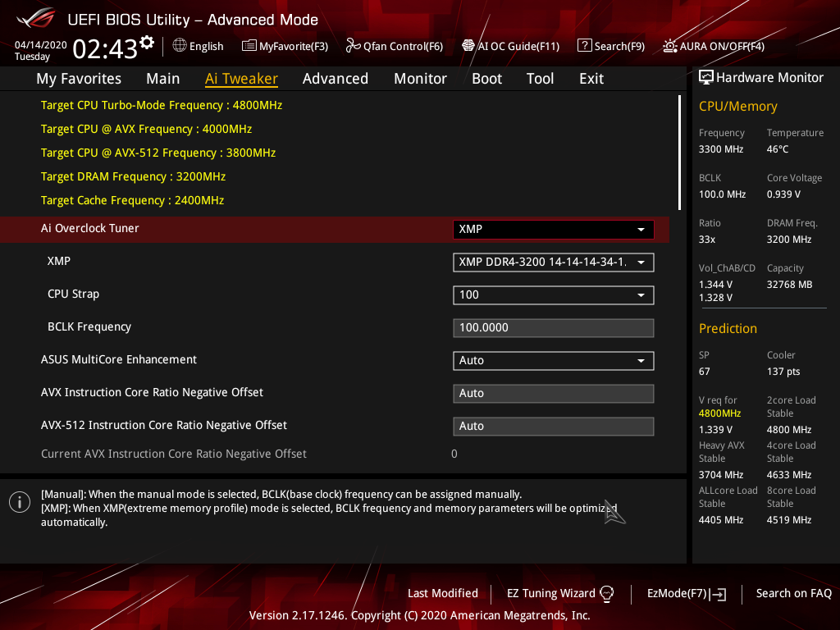Click the ROG logo icon
Image resolution: width=840 pixels, height=630 pixels.
36,20
